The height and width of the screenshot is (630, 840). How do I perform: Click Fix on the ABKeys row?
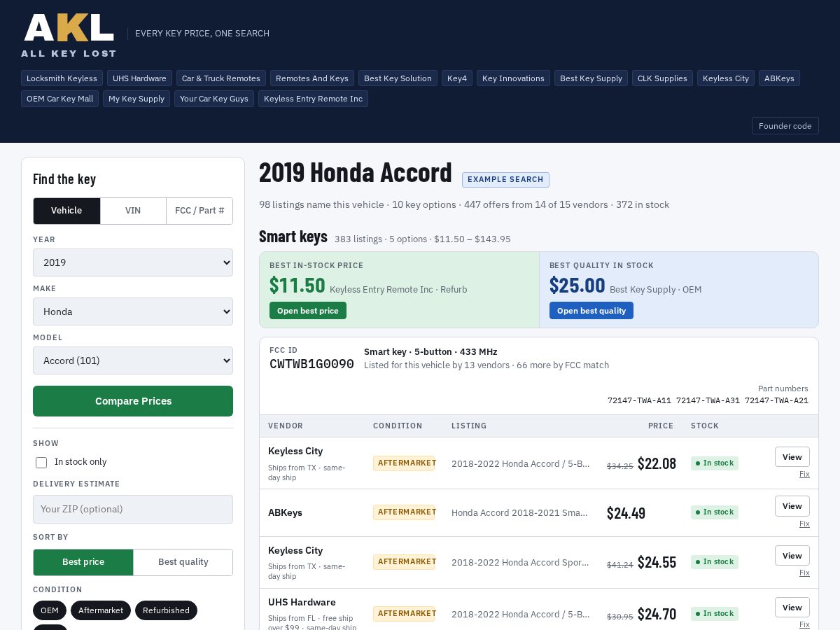click(x=804, y=524)
